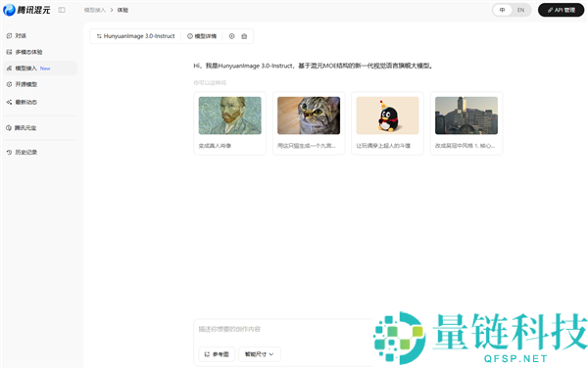Click the Hi greeting message text
588x369 pixels.
pos(314,66)
